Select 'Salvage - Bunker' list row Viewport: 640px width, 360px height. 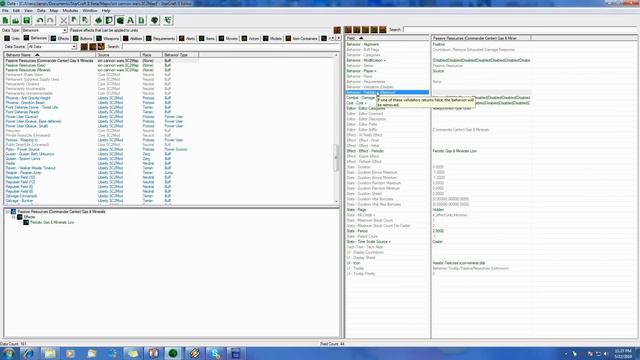(x=101, y=201)
